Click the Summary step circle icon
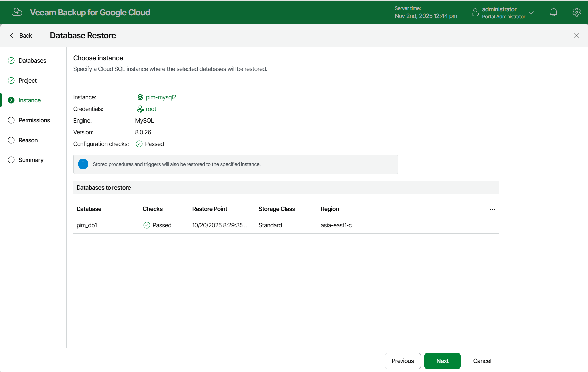This screenshot has height=372, width=588. click(11, 160)
